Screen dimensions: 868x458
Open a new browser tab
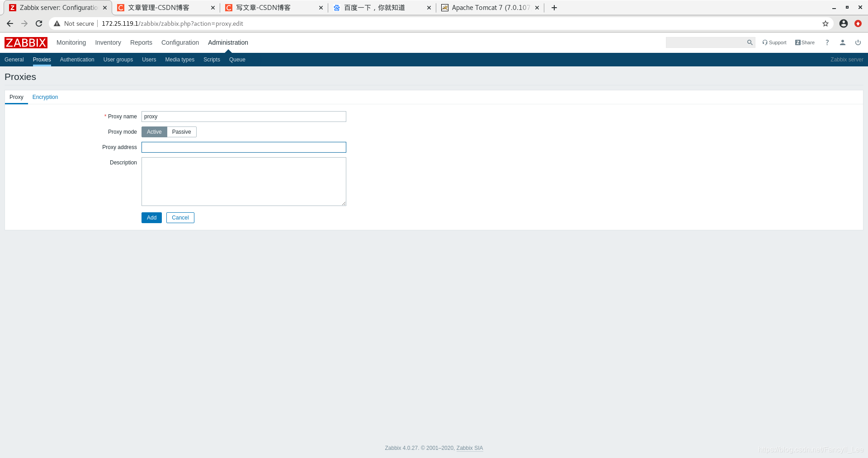click(x=554, y=8)
